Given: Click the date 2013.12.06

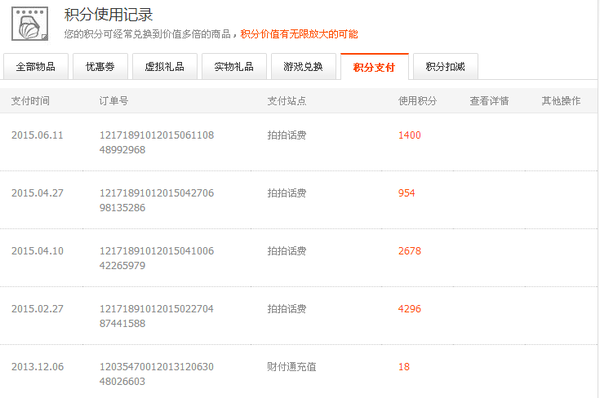Looking at the screenshot, I should point(37,367).
